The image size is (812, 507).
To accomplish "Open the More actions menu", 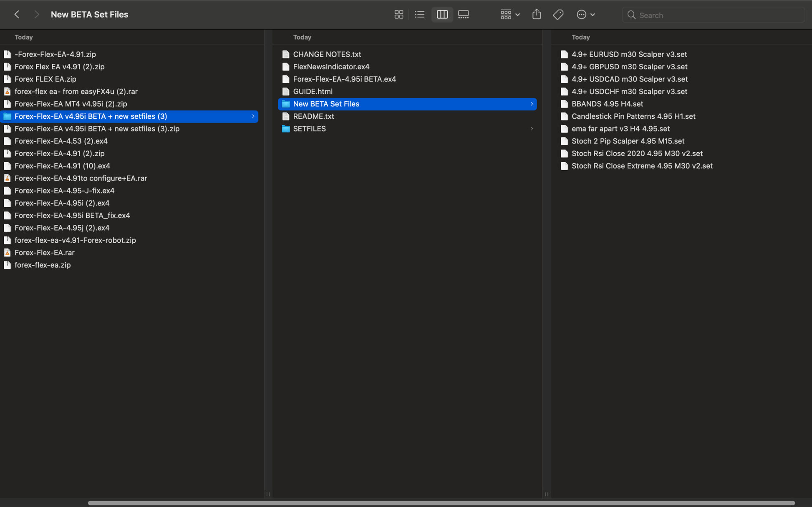I will pyautogui.click(x=585, y=15).
